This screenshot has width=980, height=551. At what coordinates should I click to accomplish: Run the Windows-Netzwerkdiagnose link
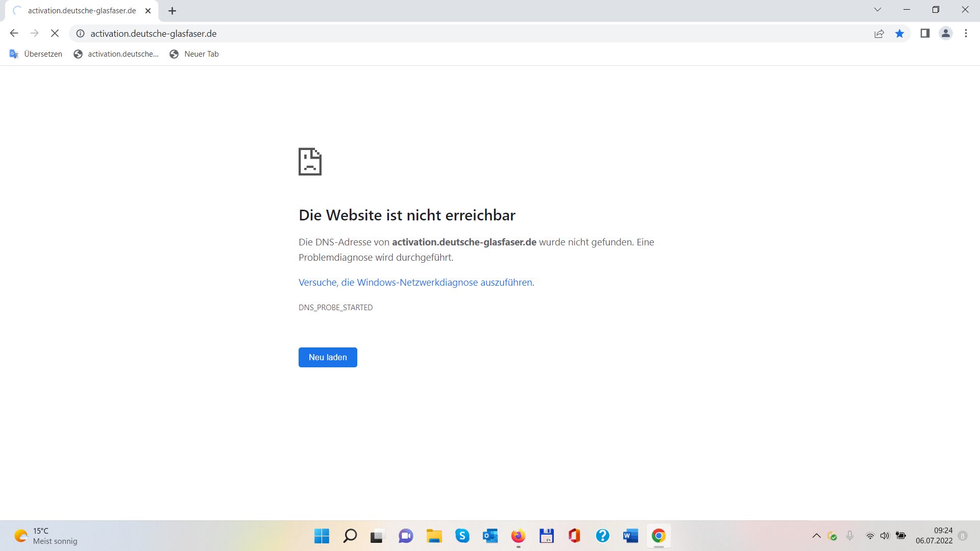click(416, 283)
